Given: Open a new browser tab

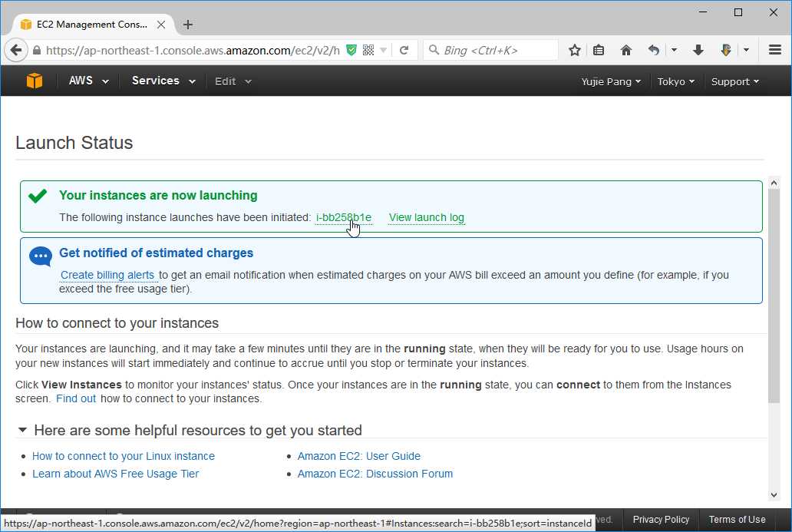Looking at the screenshot, I should click(x=188, y=25).
